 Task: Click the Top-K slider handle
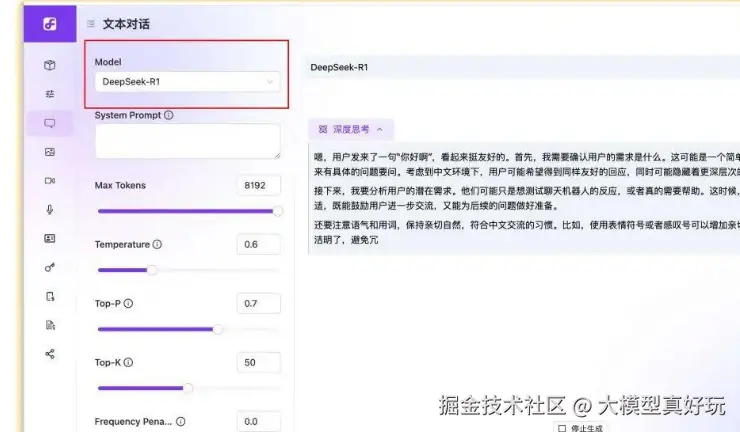188,388
